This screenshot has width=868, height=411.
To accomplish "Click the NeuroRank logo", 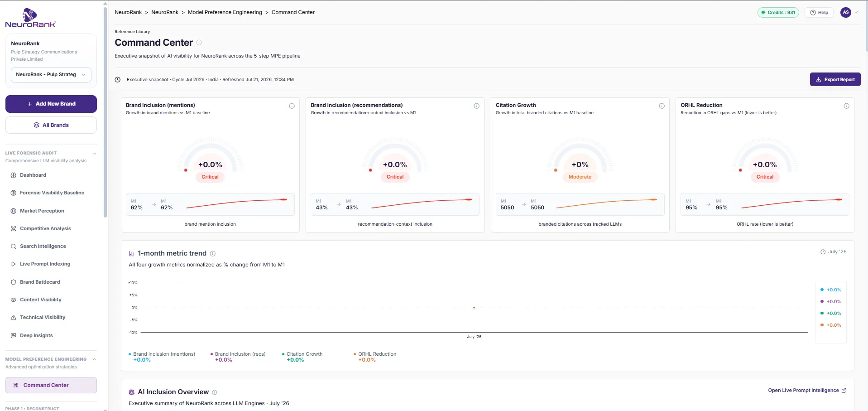I will (30, 18).
